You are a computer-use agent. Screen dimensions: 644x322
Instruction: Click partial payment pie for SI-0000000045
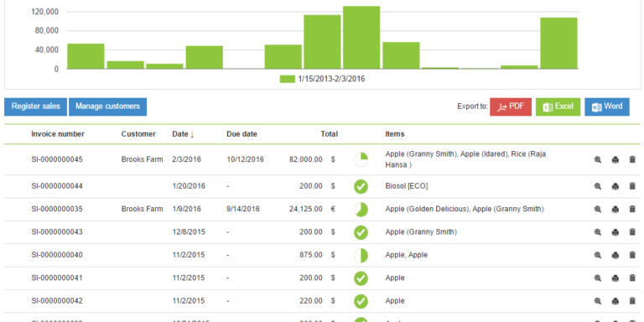click(x=361, y=160)
